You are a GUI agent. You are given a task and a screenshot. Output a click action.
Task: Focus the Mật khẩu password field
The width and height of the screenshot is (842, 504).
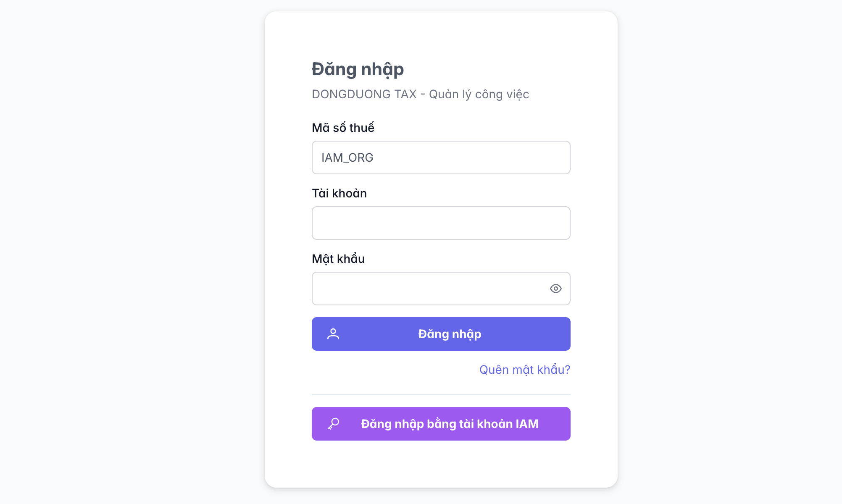coord(429,289)
